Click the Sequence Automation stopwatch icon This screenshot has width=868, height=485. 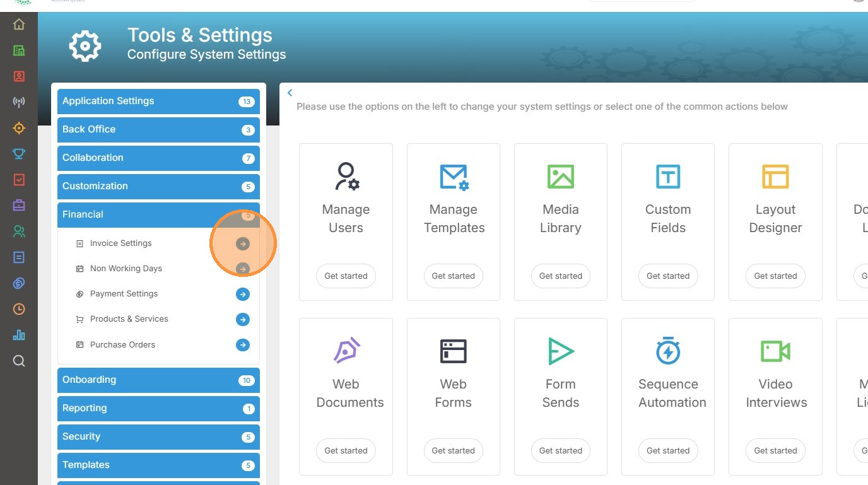pyautogui.click(x=668, y=350)
